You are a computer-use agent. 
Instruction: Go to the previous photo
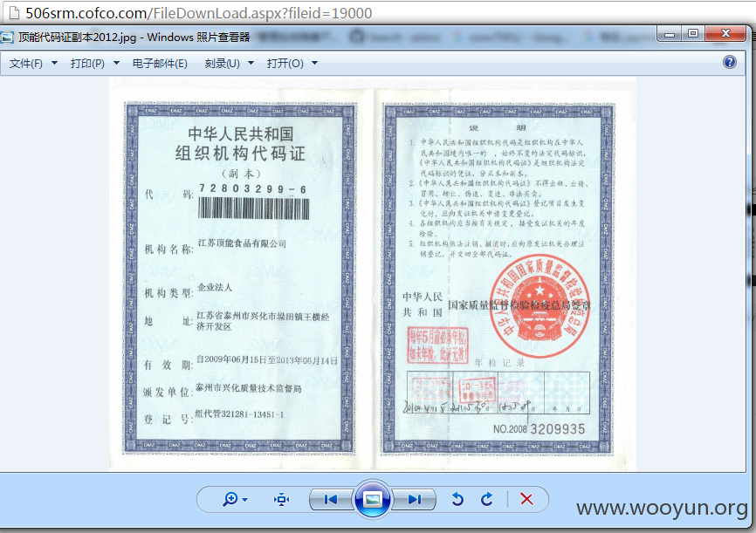click(331, 499)
